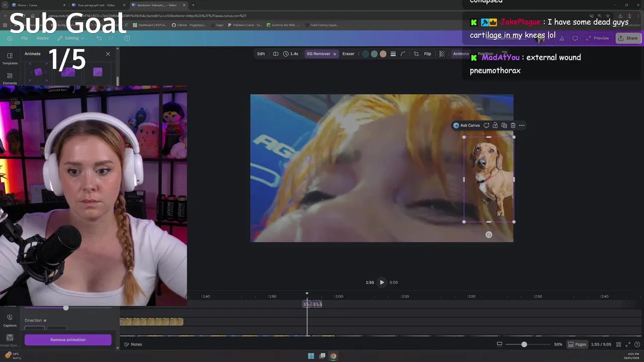The width and height of the screenshot is (644, 362).
Task: Expand the Editing mode dropdown
Action: point(71,38)
